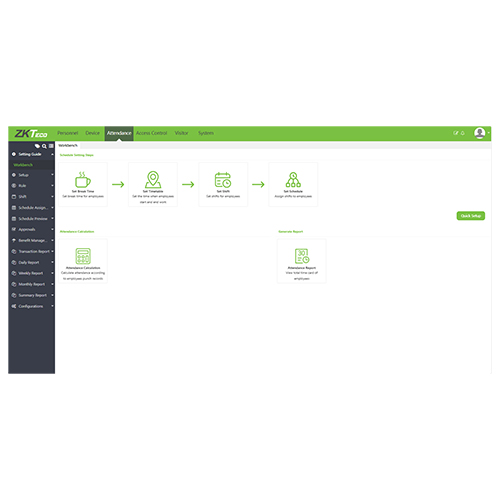Expand the Rule sidebar section arrow

tap(52, 186)
